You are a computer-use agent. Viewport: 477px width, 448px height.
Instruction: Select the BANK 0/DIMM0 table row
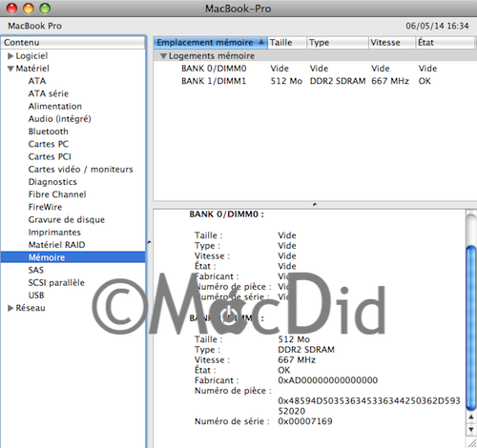315,69
